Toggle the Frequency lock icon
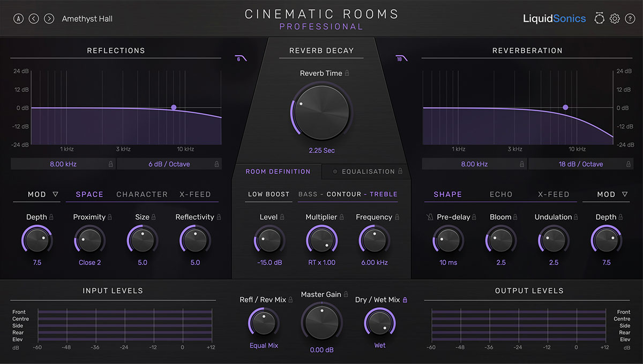The image size is (643, 364). point(397,217)
